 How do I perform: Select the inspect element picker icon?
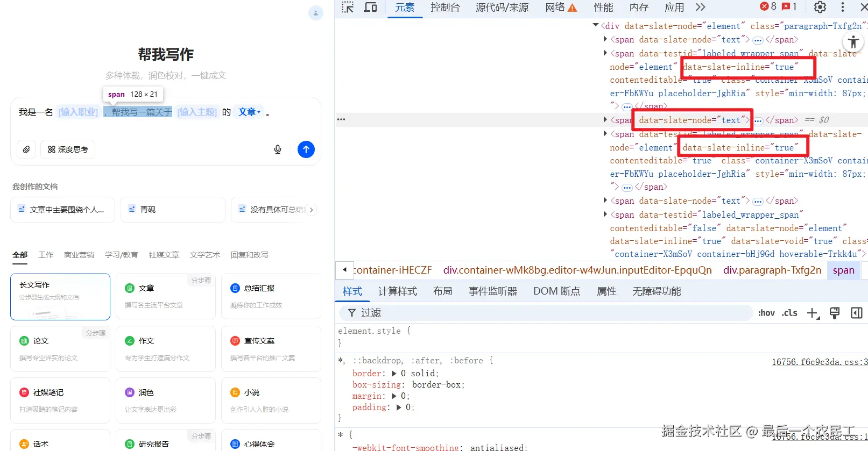[348, 8]
